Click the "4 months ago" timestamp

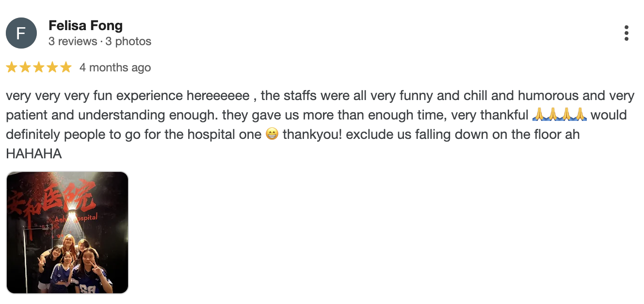point(115,68)
